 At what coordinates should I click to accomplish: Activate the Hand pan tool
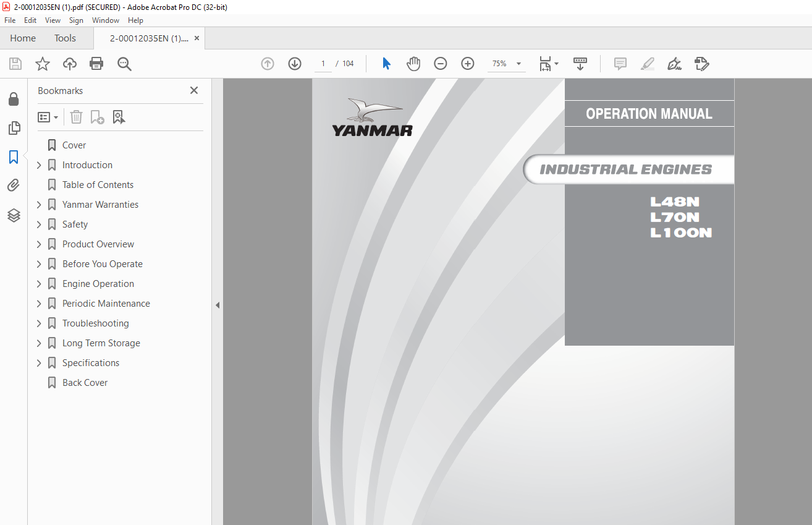(x=413, y=64)
